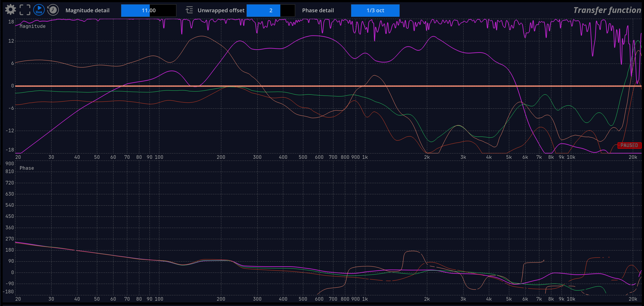This screenshot has width=644, height=306.
Task: Toggle fullscreen view icon
Action: [x=25, y=10]
